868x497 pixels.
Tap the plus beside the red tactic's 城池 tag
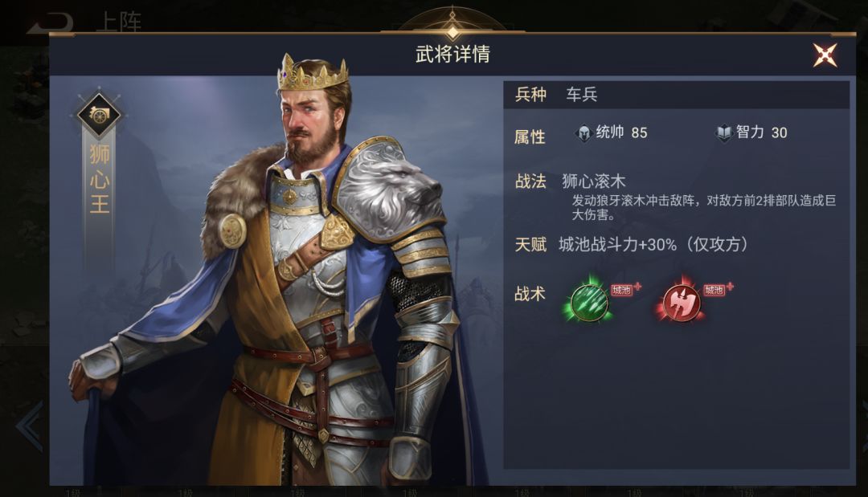tap(730, 286)
